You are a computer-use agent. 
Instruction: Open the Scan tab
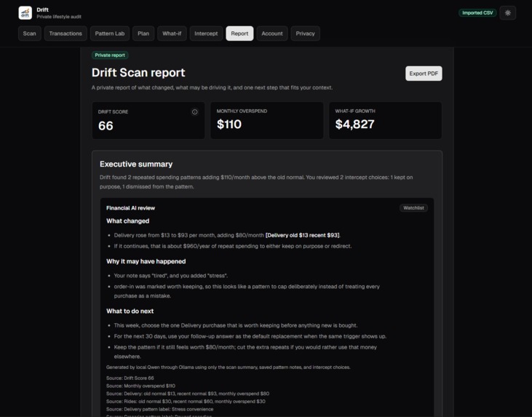30,33
